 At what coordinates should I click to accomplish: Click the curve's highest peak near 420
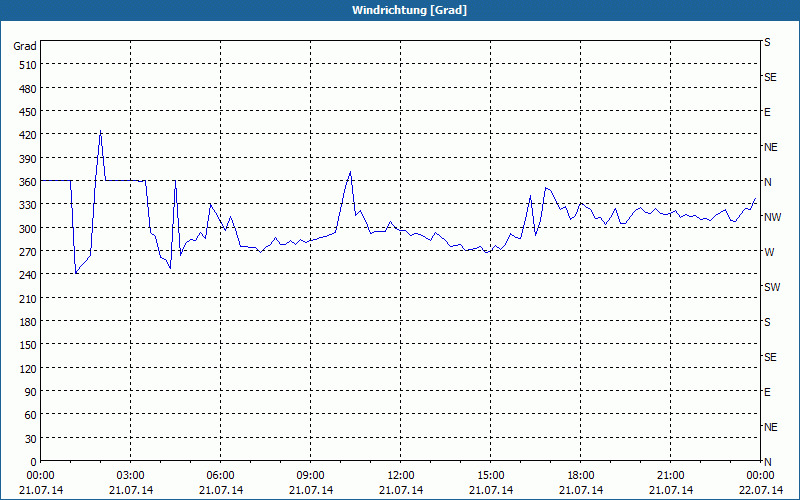(101, 131)
